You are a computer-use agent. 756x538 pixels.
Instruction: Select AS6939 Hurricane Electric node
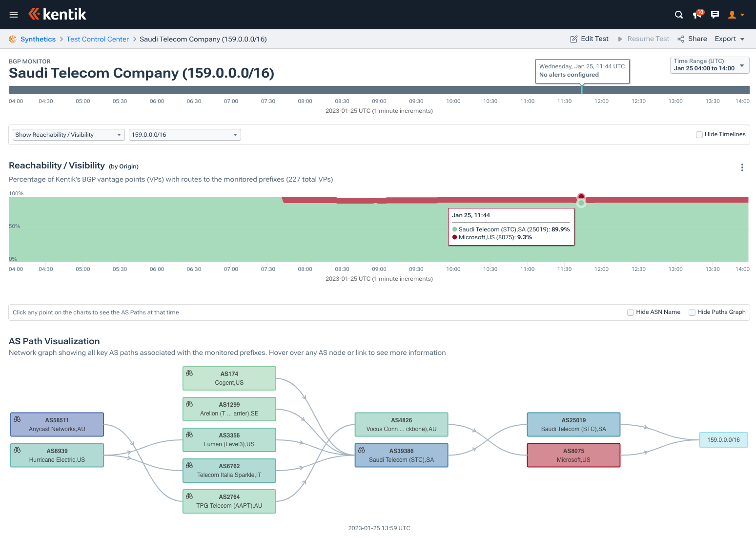point(57,455)
